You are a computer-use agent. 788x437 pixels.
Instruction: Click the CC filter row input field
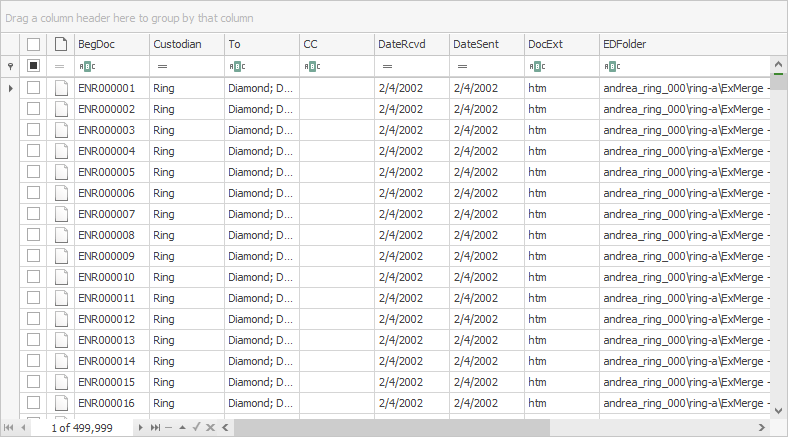point(345,66)
